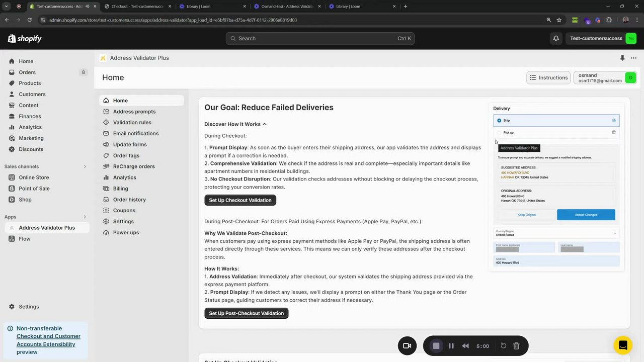Open the Shopify logo home link

[x=25, y=39]
